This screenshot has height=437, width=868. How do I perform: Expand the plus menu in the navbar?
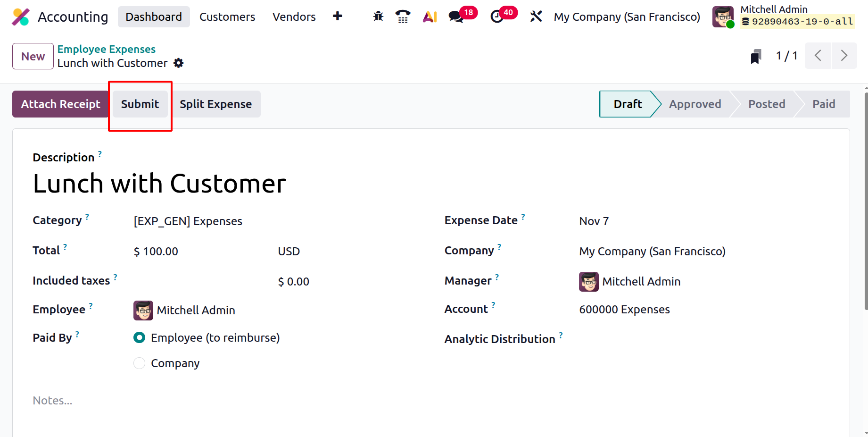tap(338, 17)
